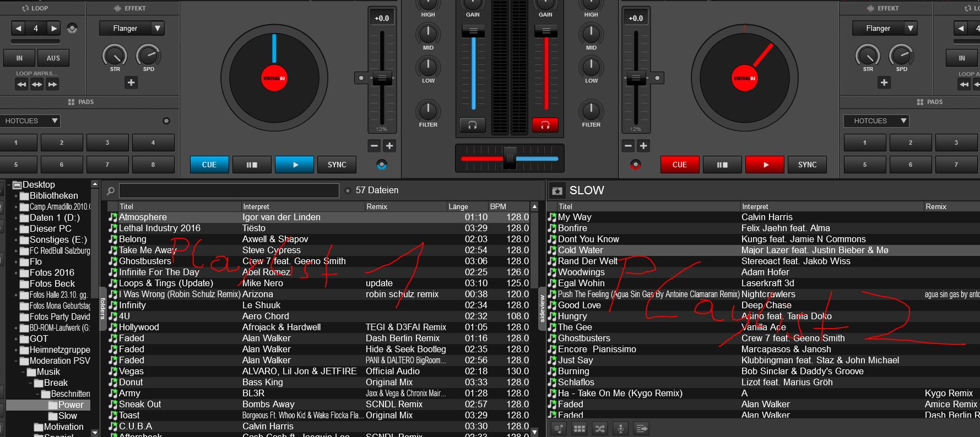Screen dimensions: 980x437
Task: Click red CUE button on right deck
Action: 680,165
